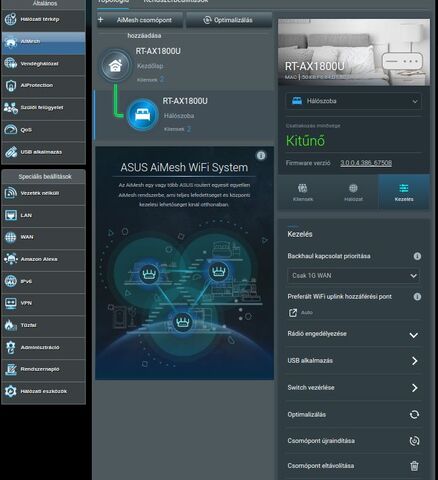The width and height of the screenshot is (438, 480).
Task: Open AiProtection sidebar entry
Action: click(43, 86)
